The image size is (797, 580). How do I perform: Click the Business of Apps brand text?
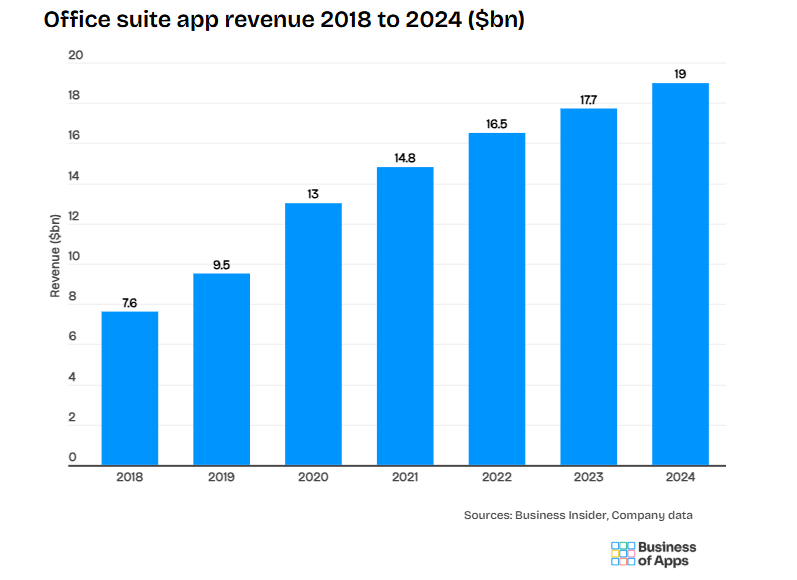point(667,554)
